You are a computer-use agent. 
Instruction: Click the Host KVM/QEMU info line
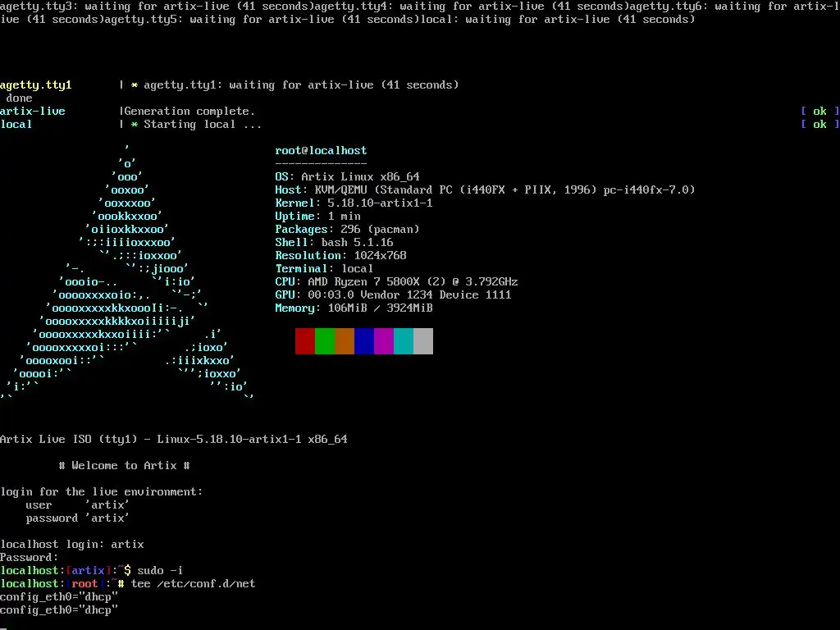click(x=485, y=189)
